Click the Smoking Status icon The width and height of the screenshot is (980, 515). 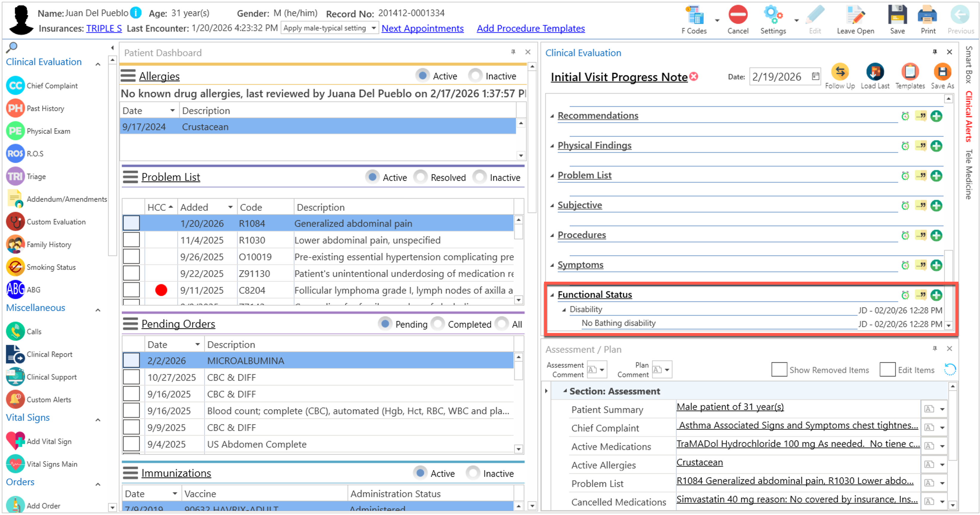point(15,267)
